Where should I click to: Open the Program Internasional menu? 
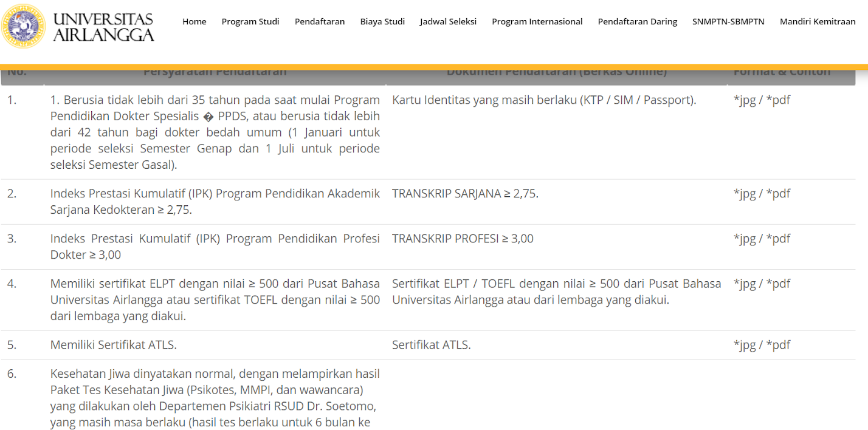pyautogui.click(x=537, y=21)
